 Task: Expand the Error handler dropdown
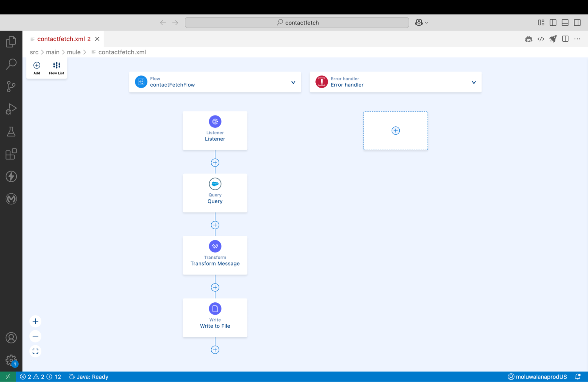tap(474, 82)
